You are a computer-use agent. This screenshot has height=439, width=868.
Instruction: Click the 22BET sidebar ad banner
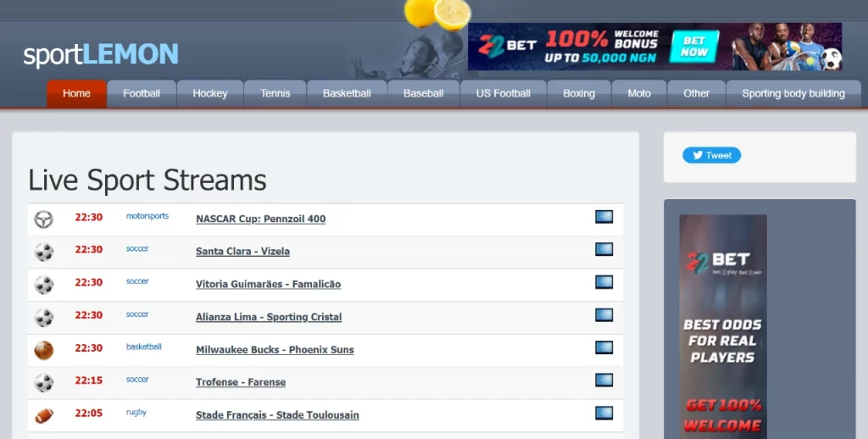click(x=723, y=326)
